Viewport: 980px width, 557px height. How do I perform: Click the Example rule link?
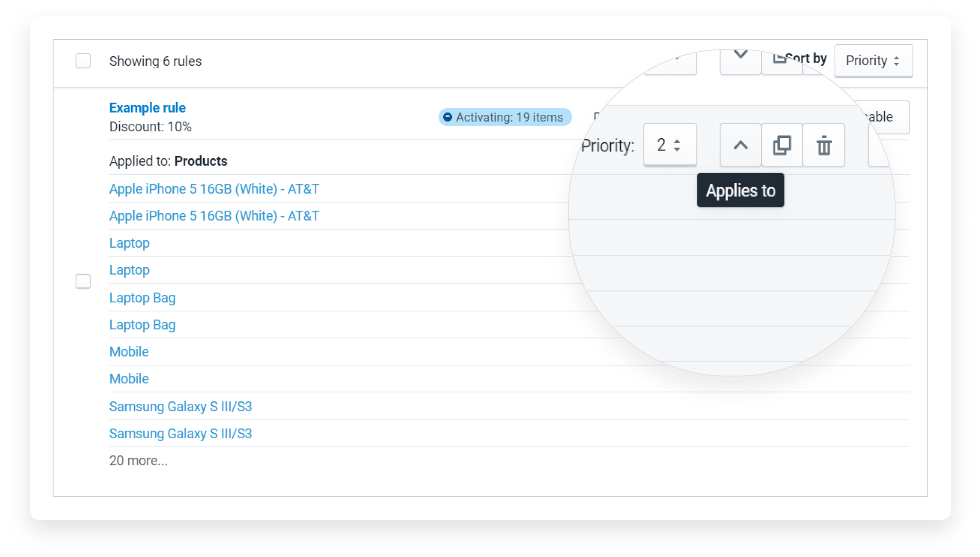coord(147,107)
